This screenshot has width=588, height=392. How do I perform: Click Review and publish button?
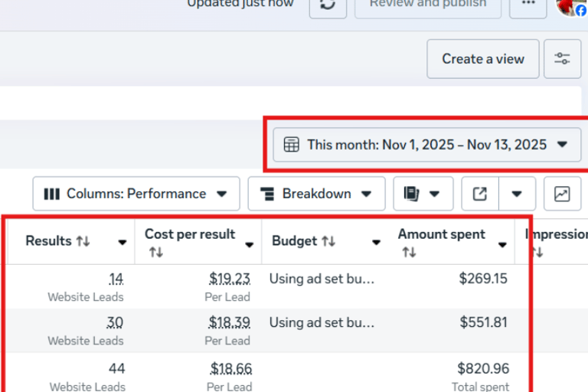coord(427,5)
